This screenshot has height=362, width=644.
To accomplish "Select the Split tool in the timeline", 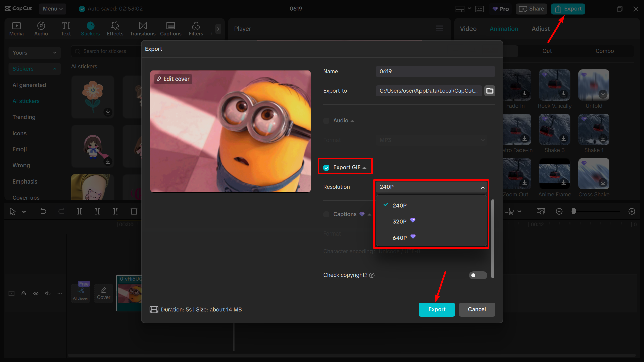I will pyautogui.click(x=79, y=211).
